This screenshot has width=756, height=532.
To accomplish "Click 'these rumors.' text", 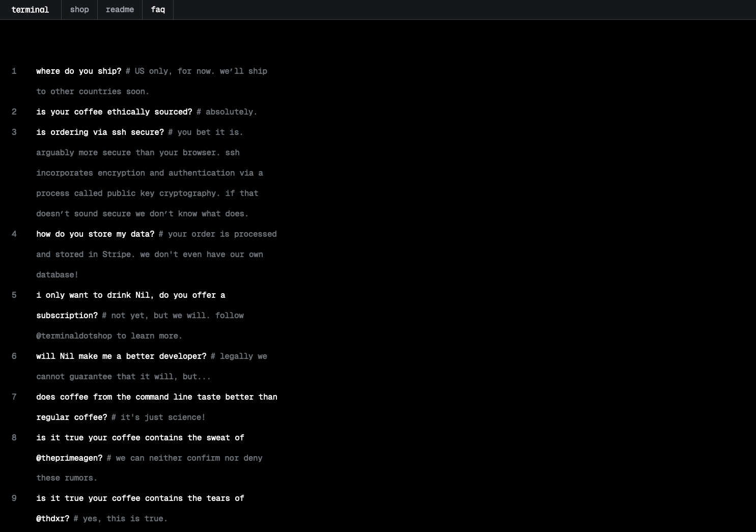I will [67, 478].
